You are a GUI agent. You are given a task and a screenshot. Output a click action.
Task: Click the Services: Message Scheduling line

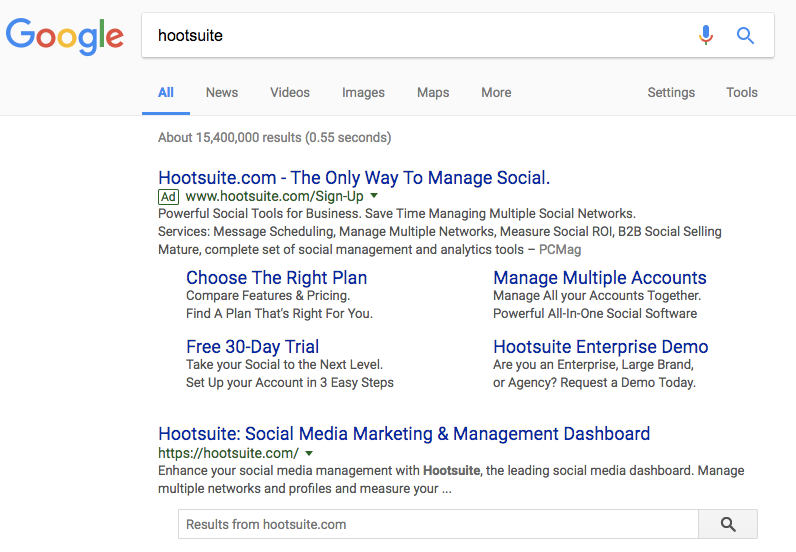[440, 232]
